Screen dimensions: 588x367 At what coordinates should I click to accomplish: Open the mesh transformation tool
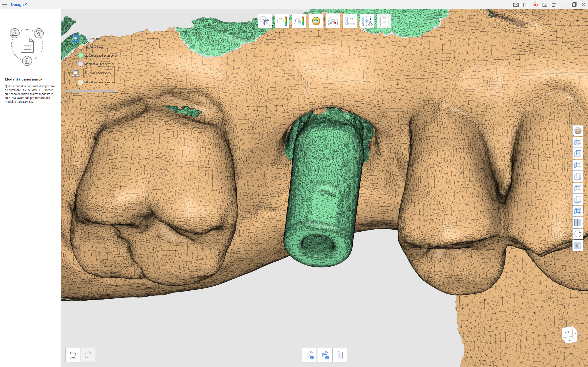(x=264, y=21)
